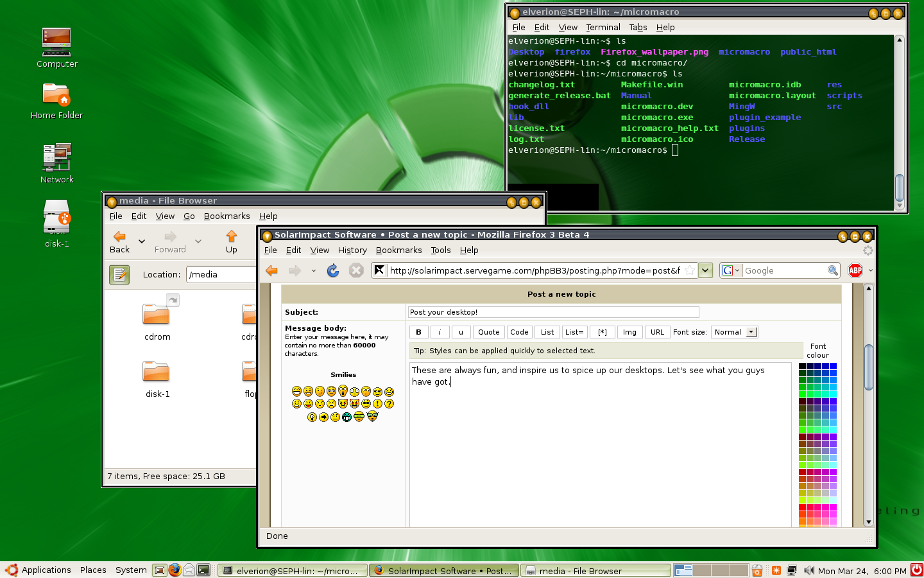Click the Firefox stop loading icon
924x578 pixels.
356,270
